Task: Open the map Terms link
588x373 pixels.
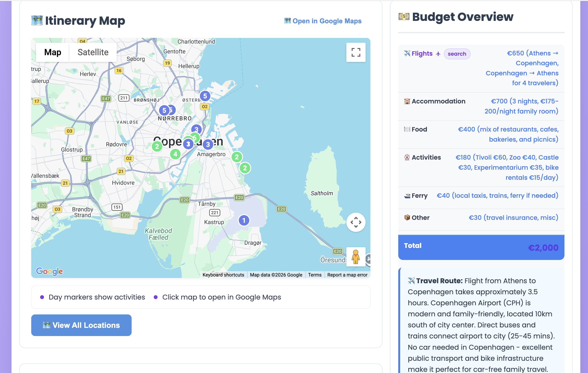Action: coord(314,275)
